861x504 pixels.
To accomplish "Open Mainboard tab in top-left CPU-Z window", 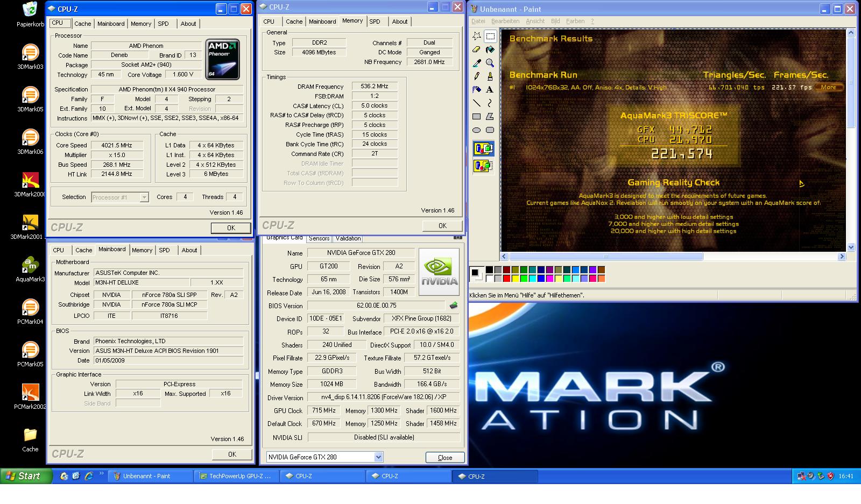I will click(x=111, y=24).
